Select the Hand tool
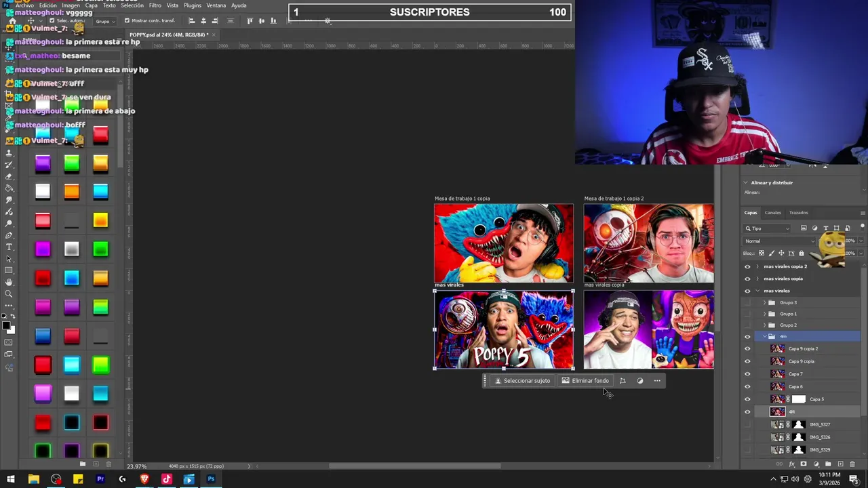Viewport: 868px width, 488px height. point(9,282)
